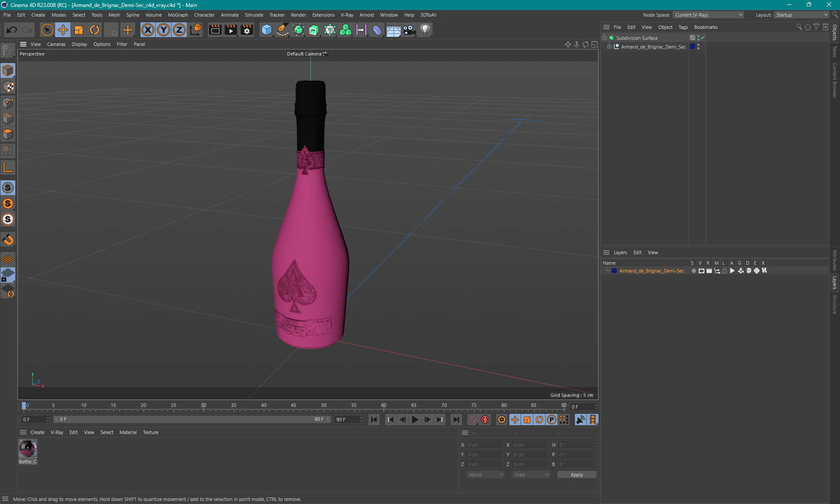
Task: Open the World coordinate dropdown
Action: tap(486, 475)
